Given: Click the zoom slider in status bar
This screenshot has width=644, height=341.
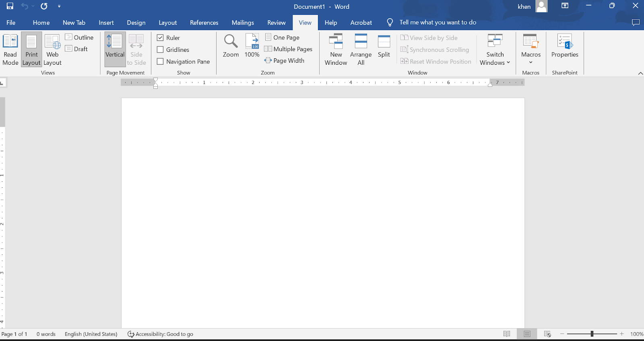Looking at the screenshot, I should coord(592,334).
